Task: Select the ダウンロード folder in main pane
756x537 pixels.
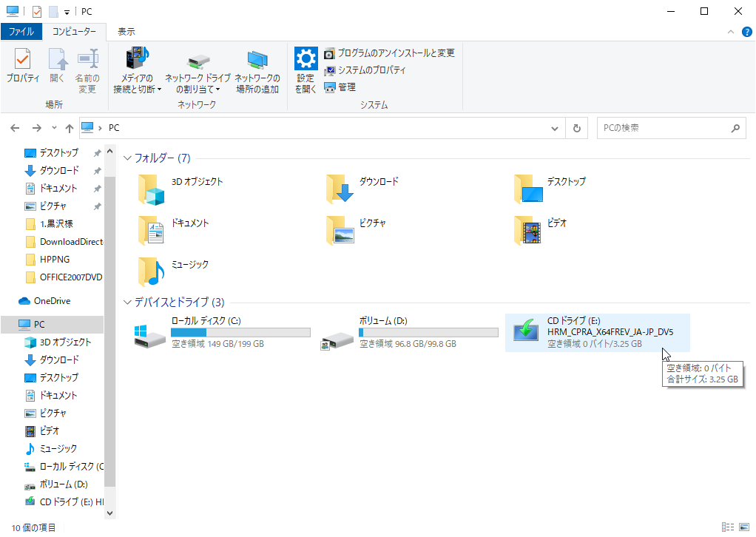Action: click(x=362, y=190)
